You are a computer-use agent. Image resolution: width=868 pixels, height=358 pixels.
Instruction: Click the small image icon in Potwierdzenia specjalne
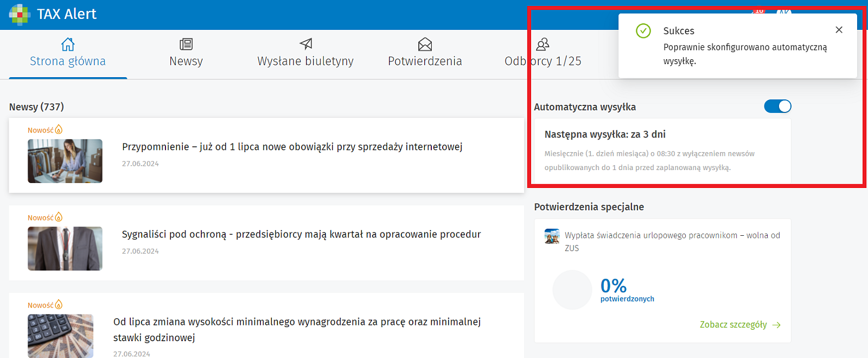click(552, 236)
